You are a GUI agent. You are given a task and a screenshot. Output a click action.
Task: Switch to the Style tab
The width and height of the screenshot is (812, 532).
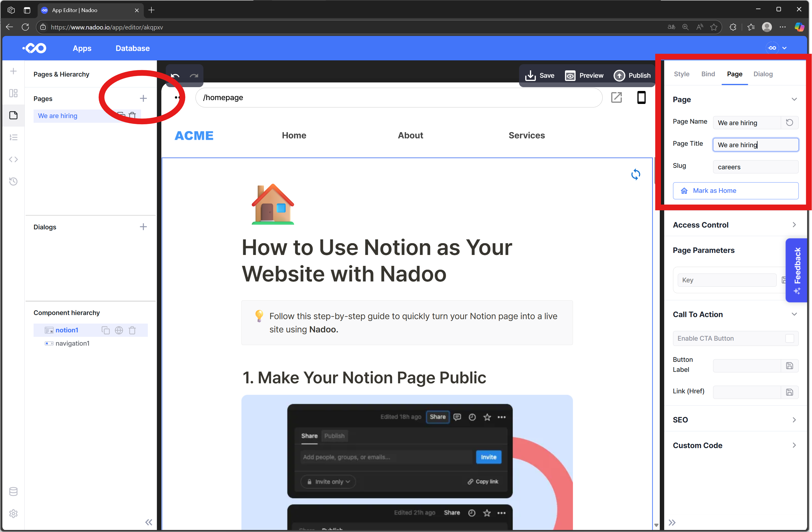point(681,74)
